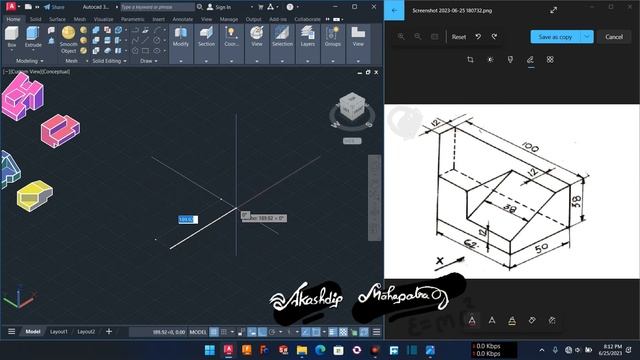Open the Layout2 tab
The image size is (640, 360).
point(86,332)
